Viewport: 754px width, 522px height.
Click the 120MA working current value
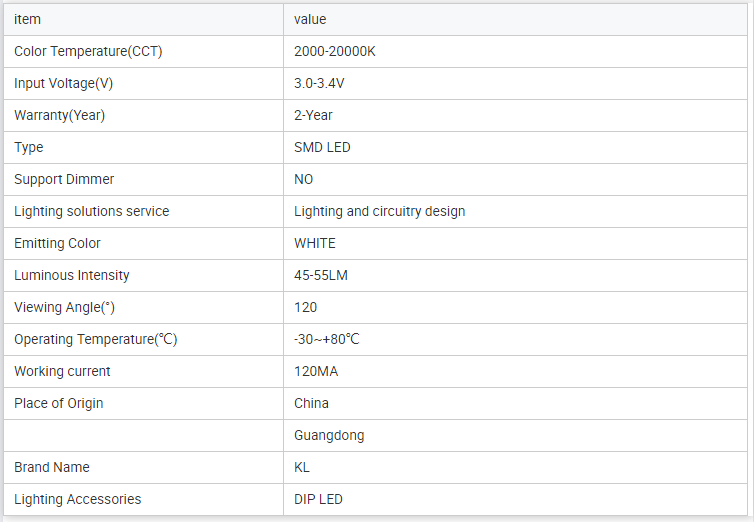[318, 371]
